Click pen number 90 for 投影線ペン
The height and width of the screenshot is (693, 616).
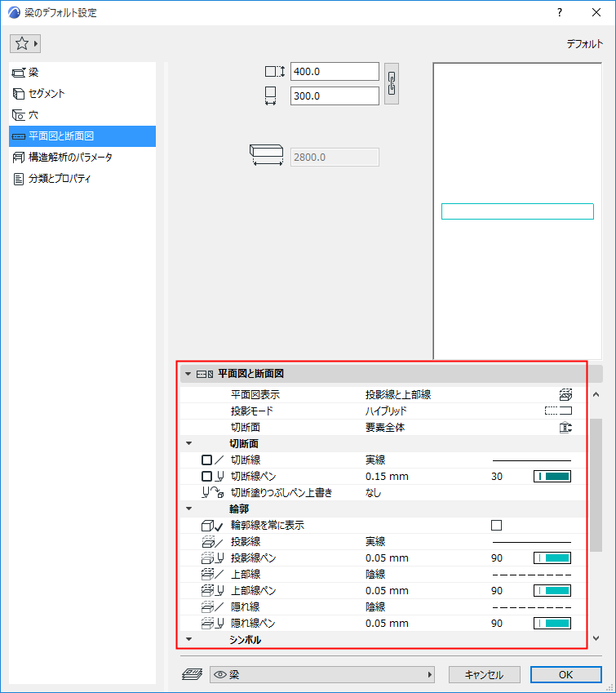coord(497,558)
